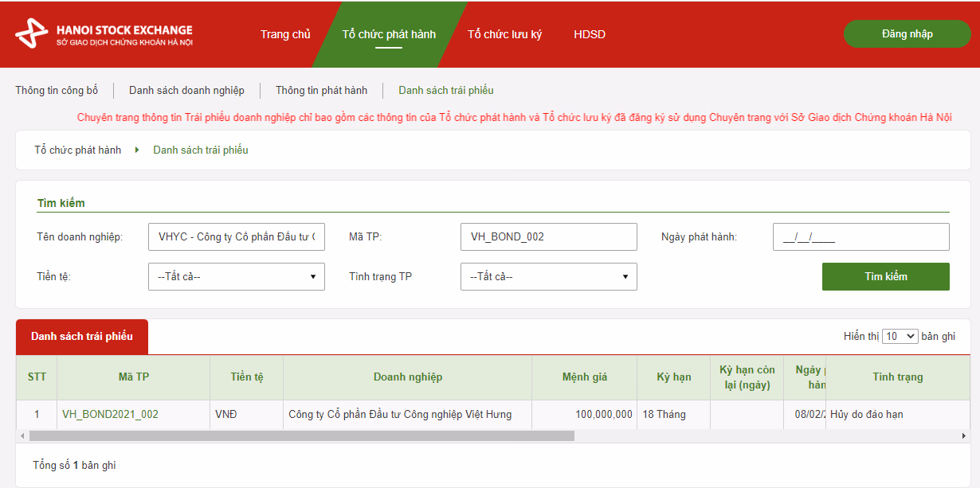Click the horizontal scrollbar left arrow
980x488 pixels.
(x=22, y=436)
